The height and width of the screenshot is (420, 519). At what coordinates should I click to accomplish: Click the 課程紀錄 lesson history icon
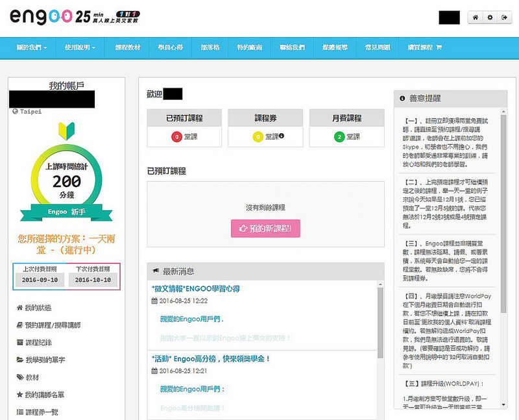(x=20, y=341)
